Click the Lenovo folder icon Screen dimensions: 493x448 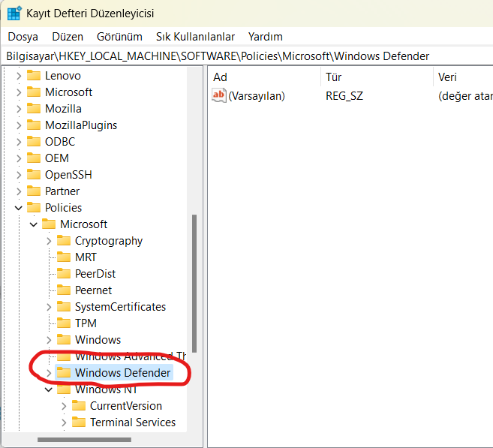[34, 75]
